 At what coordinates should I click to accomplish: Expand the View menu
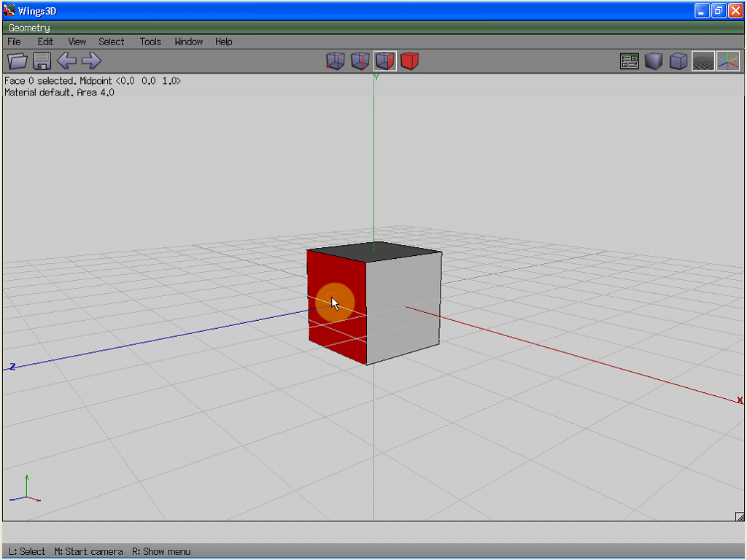[x=77, y=42]
